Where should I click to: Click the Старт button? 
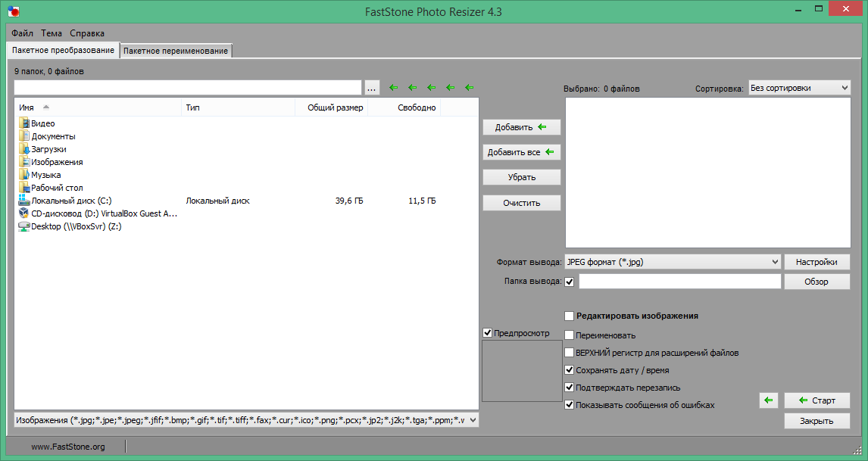[816, 400]
